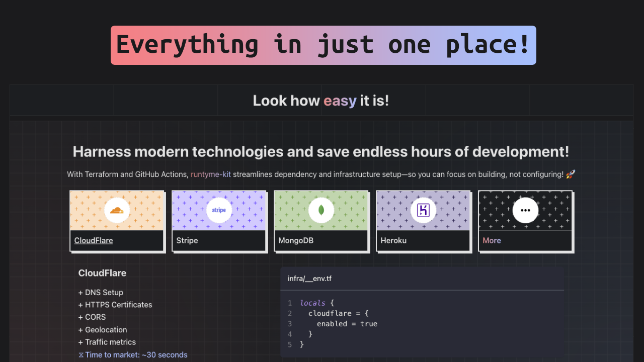644x362 pixels.
Task: Select the MongoDB card label
Action: pyautogui.click(x=296, y=240)
